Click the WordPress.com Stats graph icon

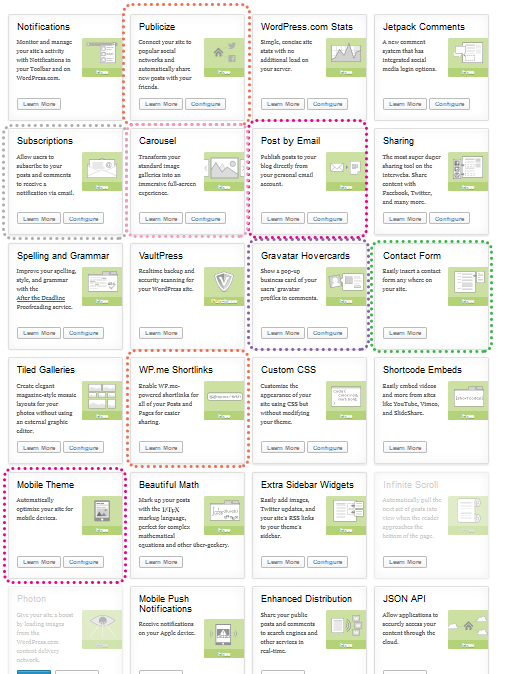(346, 53)
